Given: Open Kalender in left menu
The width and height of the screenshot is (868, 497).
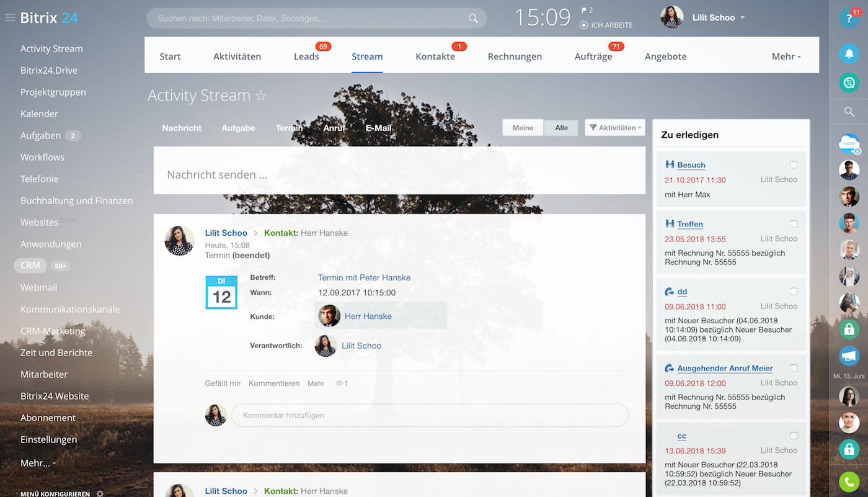Looking at the screenshot, I should 39,114.
